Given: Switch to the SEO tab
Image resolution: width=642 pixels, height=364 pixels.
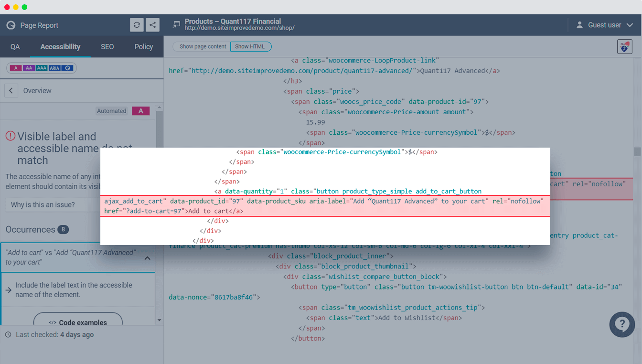Looking at the screenshot, I should click(x=107, y=47).
